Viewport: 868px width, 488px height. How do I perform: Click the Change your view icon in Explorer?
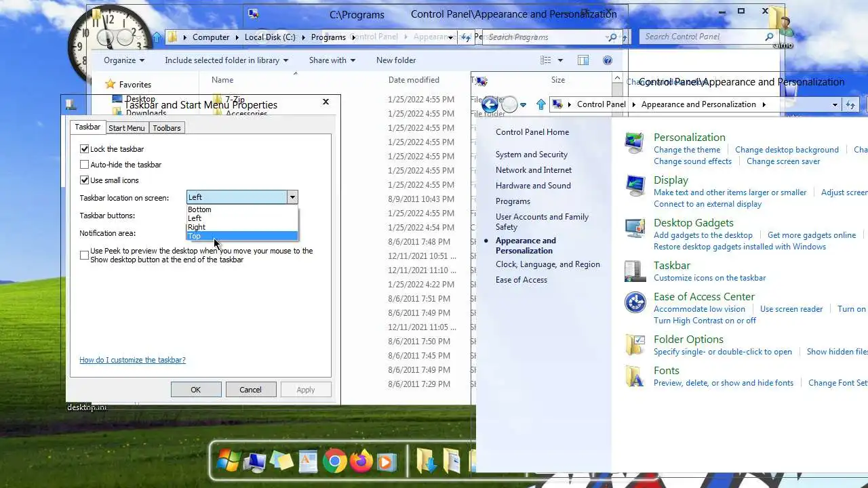point(545,60)
